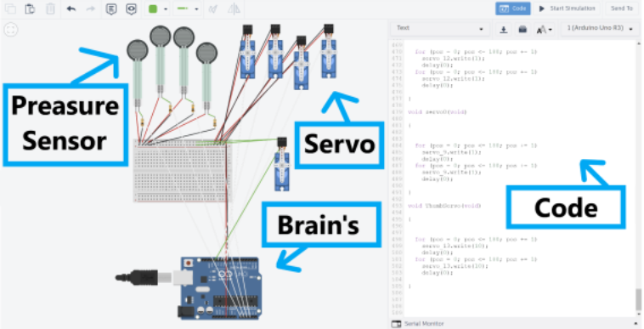The image size is (644, 329).
Task: Expand the wire color dropdown arrow
Action: 166,9
